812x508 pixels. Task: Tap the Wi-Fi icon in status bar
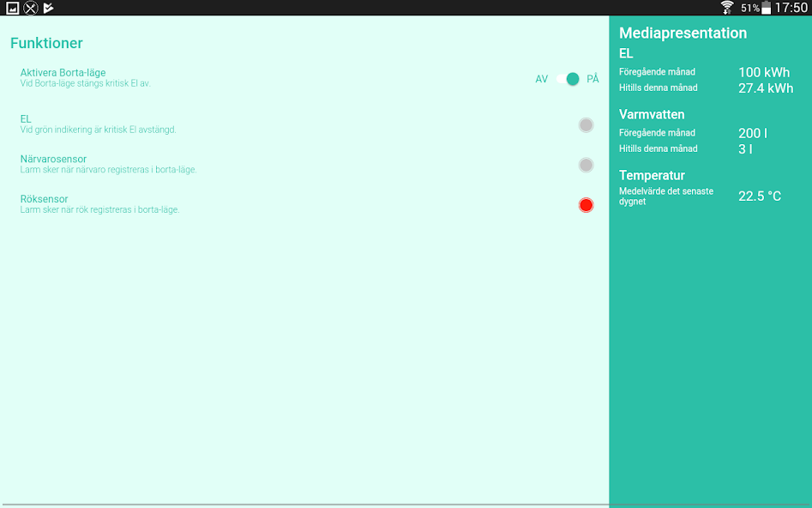(x=727, y=8)
